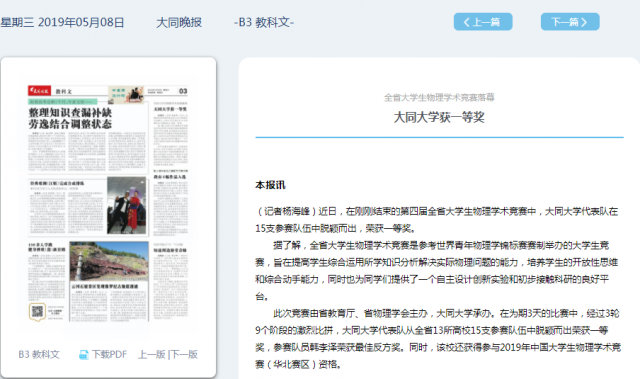
Task: Click the B3 教科文 label under thumbnail
Action: [39, 354]
